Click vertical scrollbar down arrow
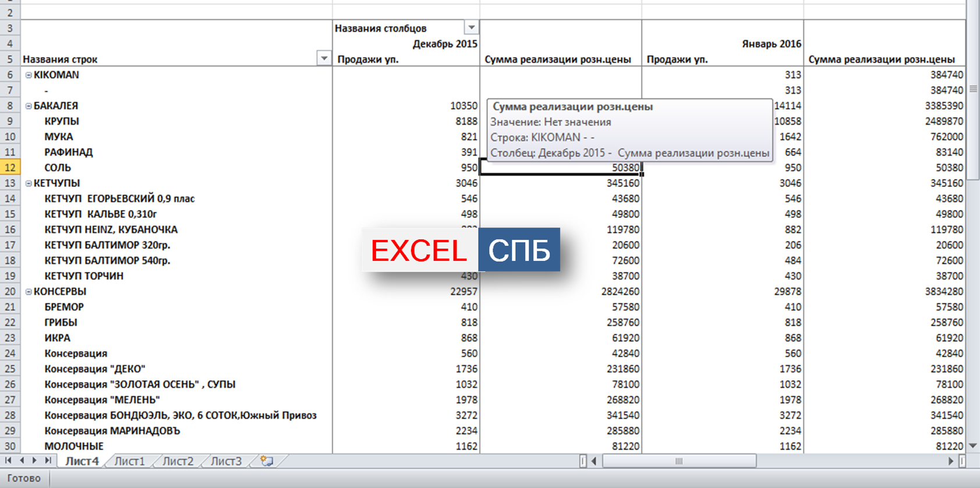The height and width of the screenshot is (488, 980). coord(972,445)
